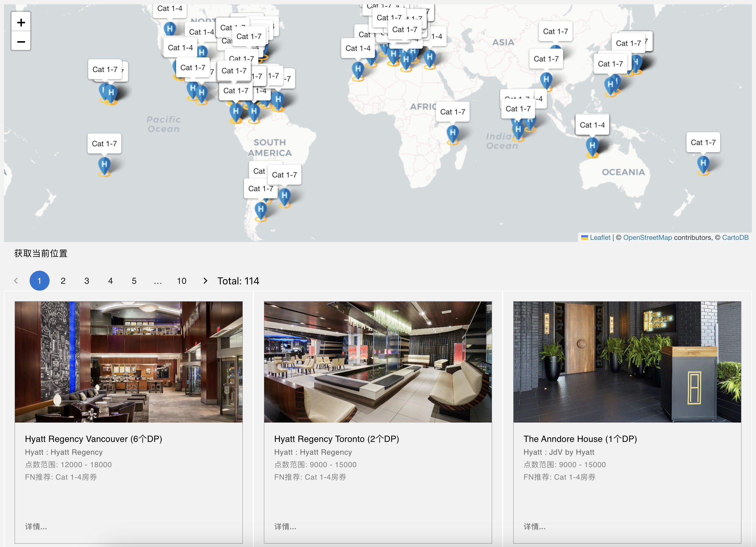View Hyatt Regency Toronto lobby photo
Image resolution: width=756 pixels, height=547 pixels.
click(378, 362)
